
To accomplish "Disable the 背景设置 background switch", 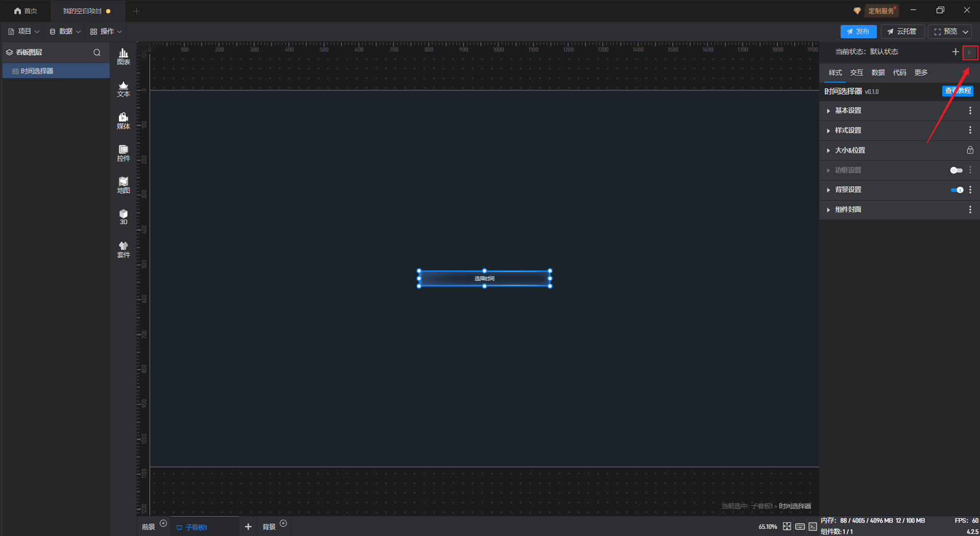I will click(x=957, y=190).
